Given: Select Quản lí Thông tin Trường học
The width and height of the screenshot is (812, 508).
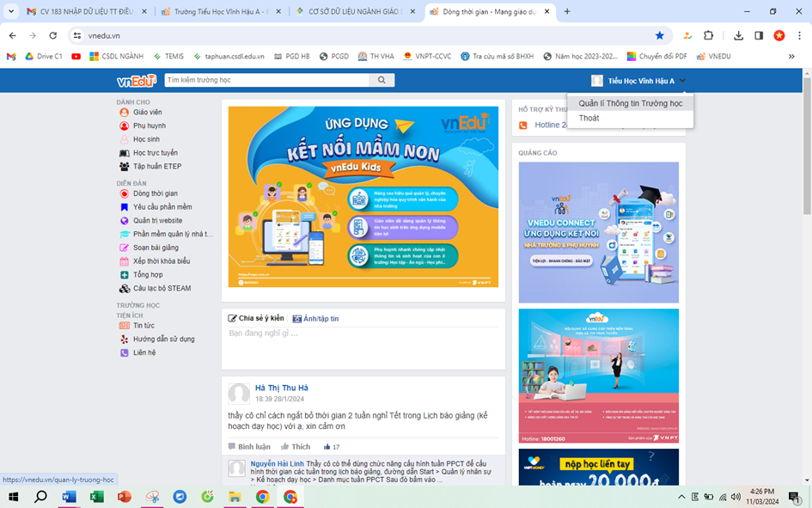Looking at the screenshot, I should click(x=630, y=103).
